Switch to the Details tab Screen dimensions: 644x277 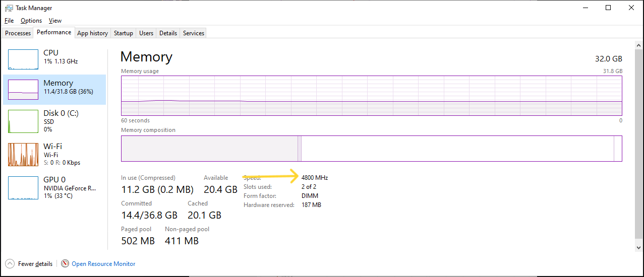click(x=168, y=33)
